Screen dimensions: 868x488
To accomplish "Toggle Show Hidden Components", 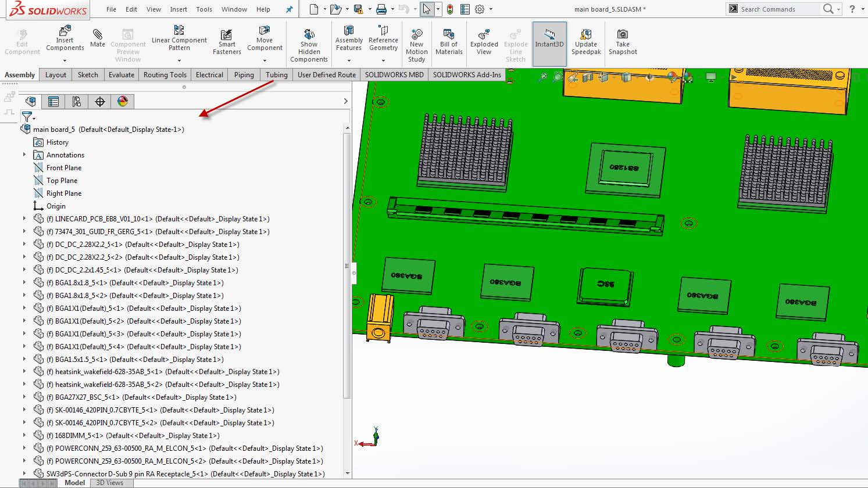I will (309, 41).
